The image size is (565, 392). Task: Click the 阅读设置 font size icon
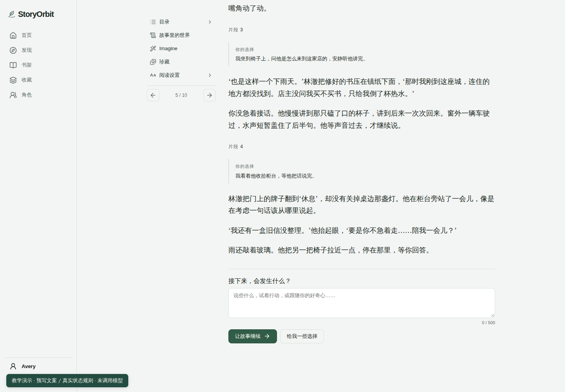tap(153, 75)
